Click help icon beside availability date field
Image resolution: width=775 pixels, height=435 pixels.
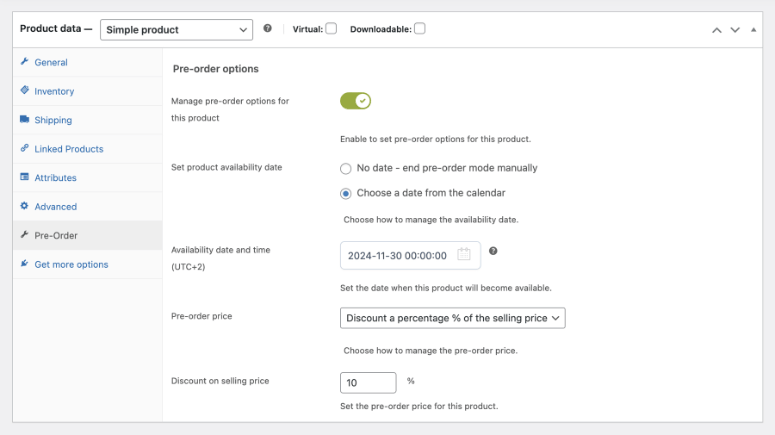click(493, 251)
